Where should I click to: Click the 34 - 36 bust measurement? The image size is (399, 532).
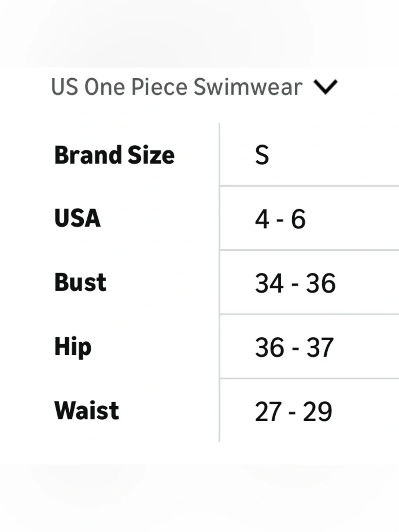point(295,283)
